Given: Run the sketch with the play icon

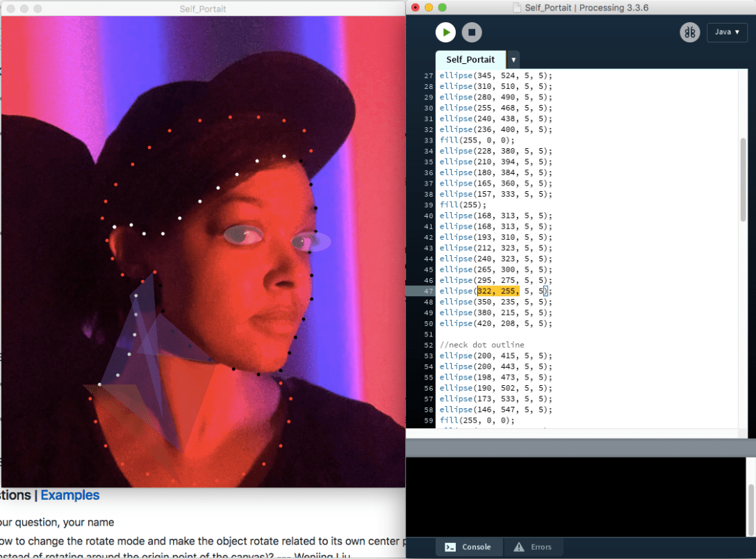Looking at the screenshot, I should [445, 32].
